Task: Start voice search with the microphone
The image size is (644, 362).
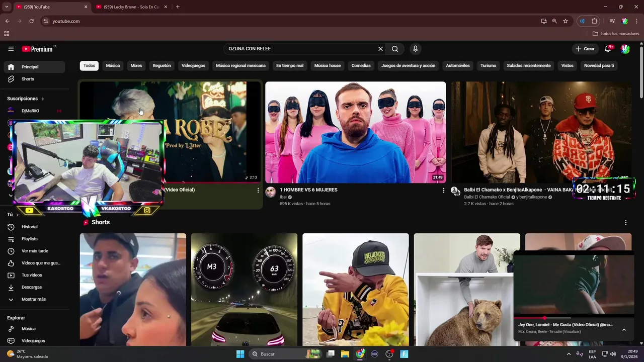Action: (x=415, y=49)
